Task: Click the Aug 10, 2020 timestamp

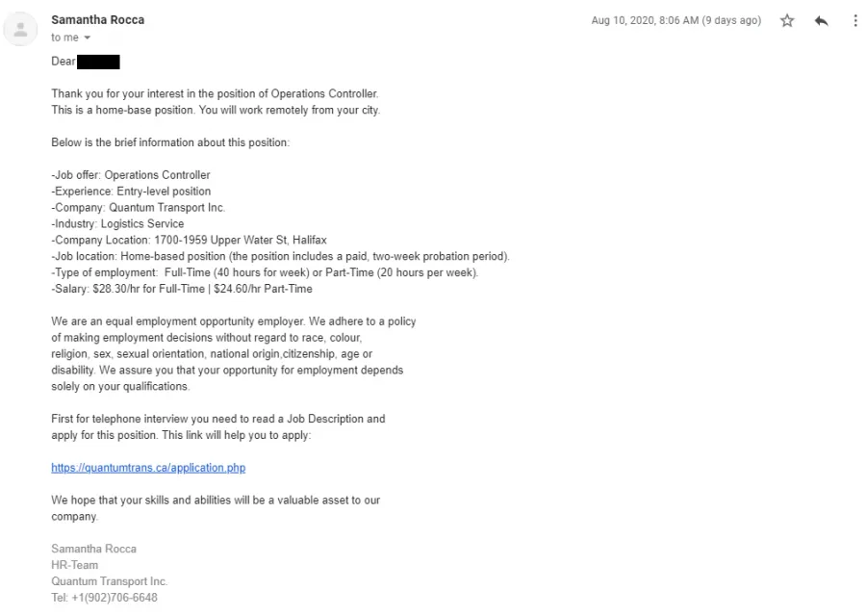Action: pyautogui.click(x=676, y=20)
